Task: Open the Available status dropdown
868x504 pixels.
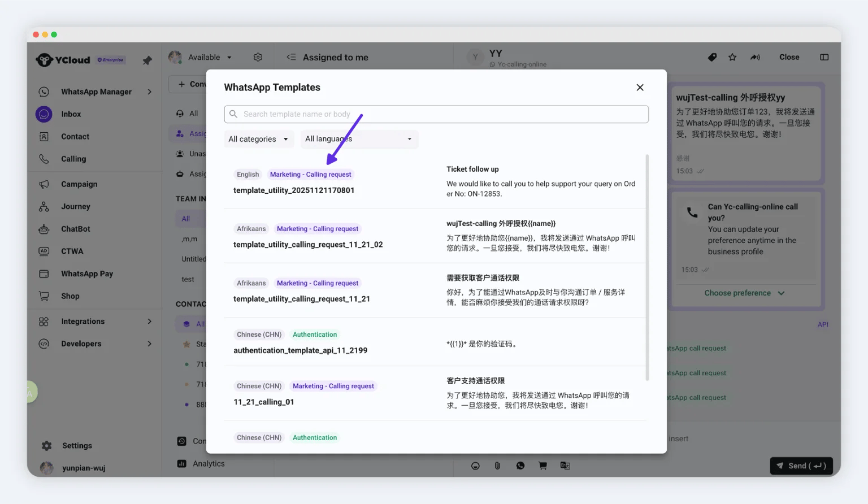Action: click(210, 57)
